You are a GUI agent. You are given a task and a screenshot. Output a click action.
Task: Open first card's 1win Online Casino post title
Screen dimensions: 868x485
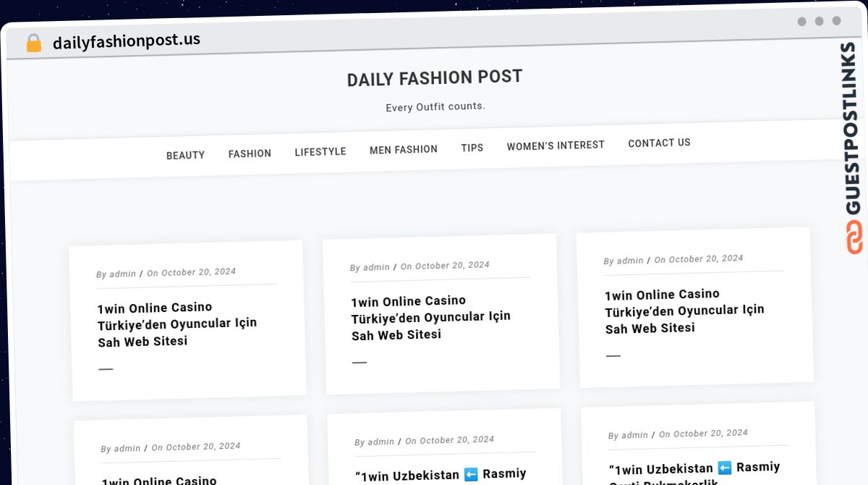tap(177, 324)
